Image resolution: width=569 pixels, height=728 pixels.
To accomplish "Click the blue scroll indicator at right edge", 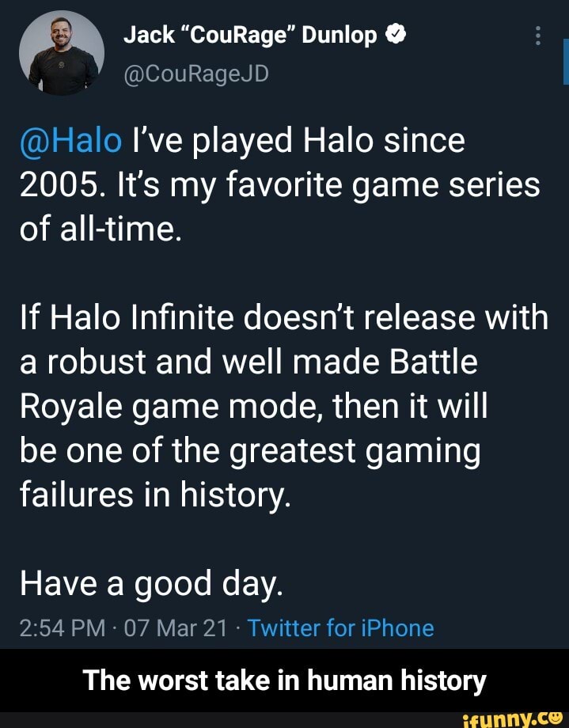I will click(x=566, y=62).
